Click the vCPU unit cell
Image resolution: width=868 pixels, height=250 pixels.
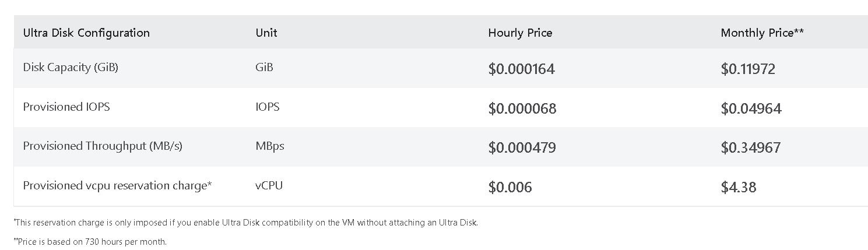coord(269,186)
